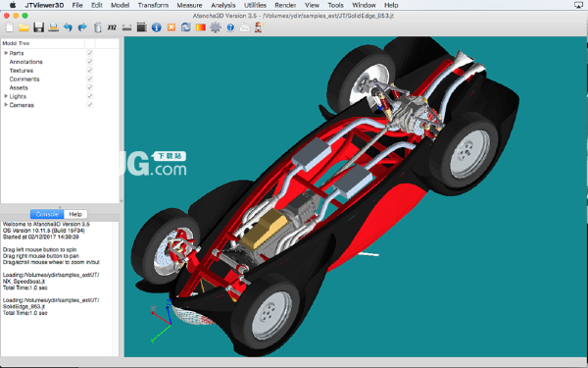Open the Render menu
The height and width of the screenshot is (368, 588).
tap(285, 5)
